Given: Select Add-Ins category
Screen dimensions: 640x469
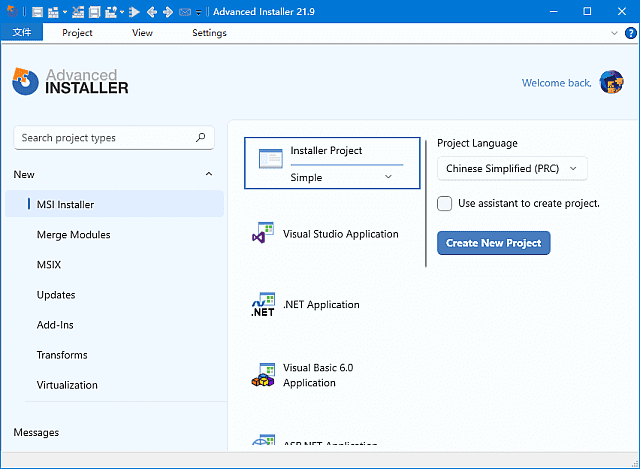Looking at the screenshot, I should (x=55, y=325).
